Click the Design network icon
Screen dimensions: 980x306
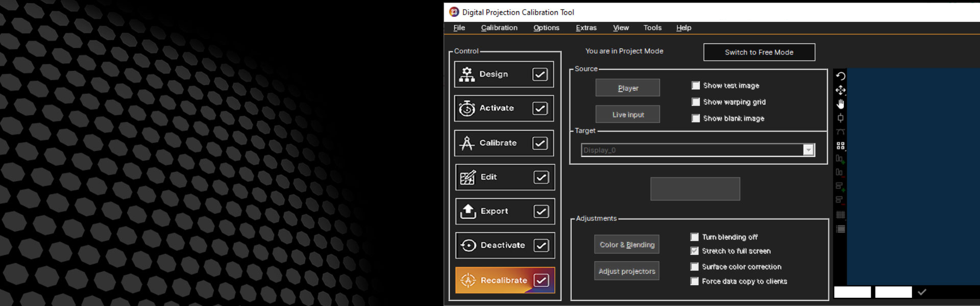point(467,74)
